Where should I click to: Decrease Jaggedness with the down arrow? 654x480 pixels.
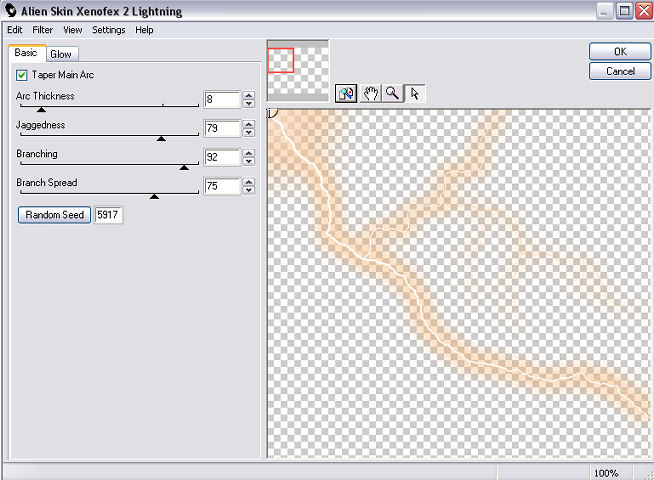point(249,133)
